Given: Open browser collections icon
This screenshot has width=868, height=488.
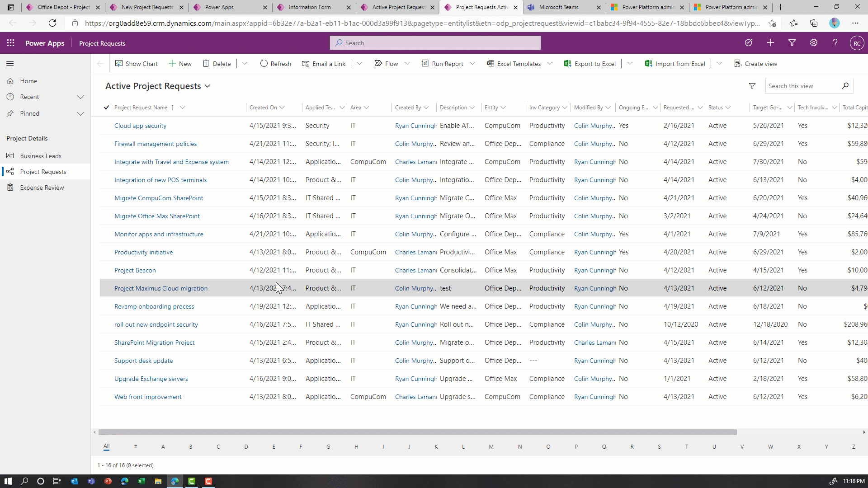Looking at the screenshot, I should click(x=814, y=23).
